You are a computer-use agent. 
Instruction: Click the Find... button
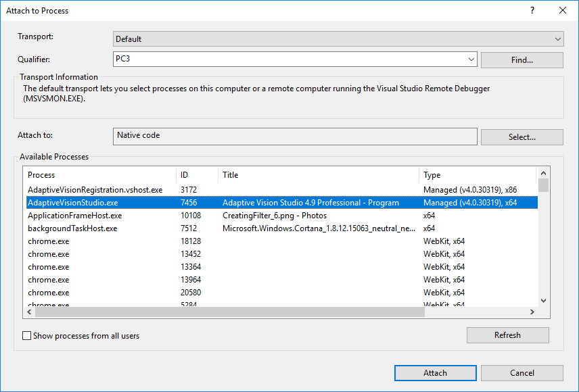click(x=522, y=60)
